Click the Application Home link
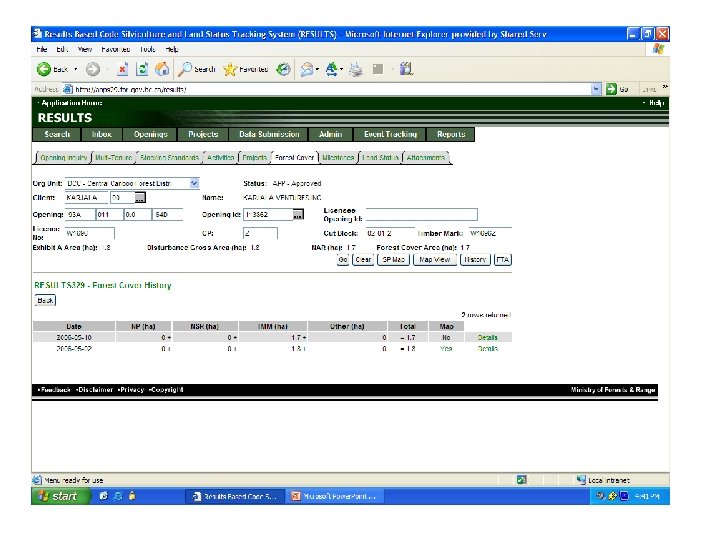Image resolution: width=720 pixels, height=540 pixels. 72,103
